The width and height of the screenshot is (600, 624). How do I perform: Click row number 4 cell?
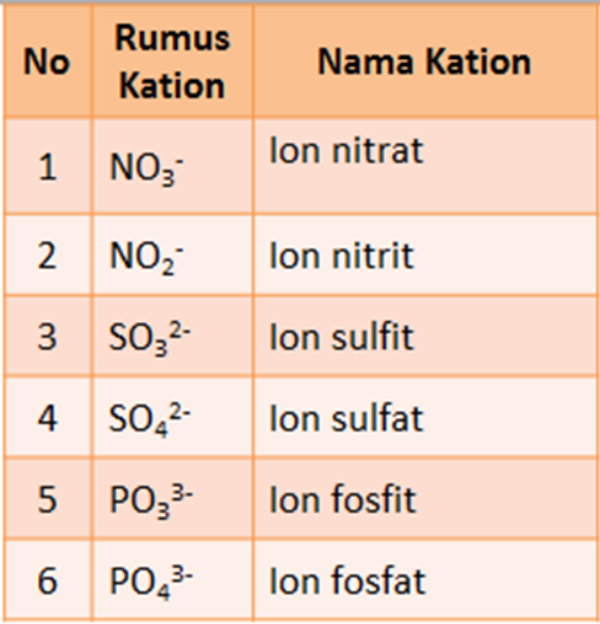pos(47,417)
